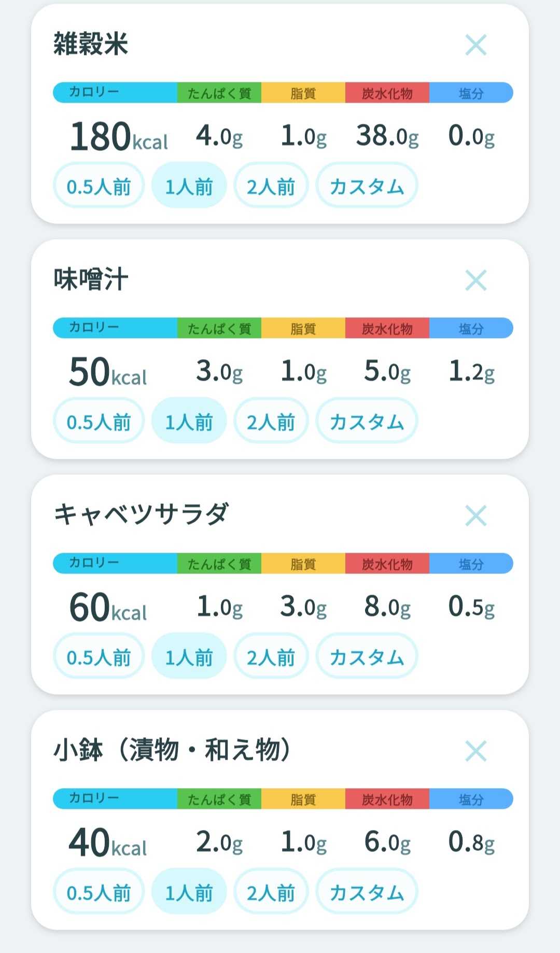Tap the カロリー bar segment of 雑穀米
Viewport: 560px width, 953px height.
coord(115,92)
